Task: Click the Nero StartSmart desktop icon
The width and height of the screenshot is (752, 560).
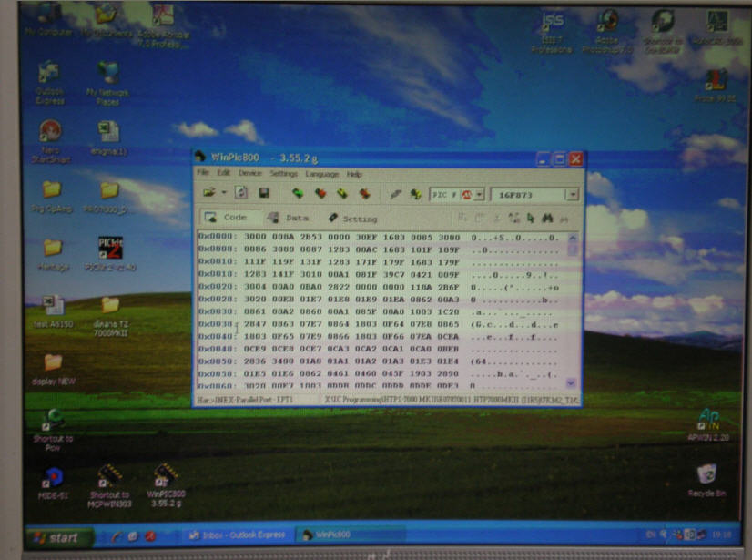Action: (50, 141)
